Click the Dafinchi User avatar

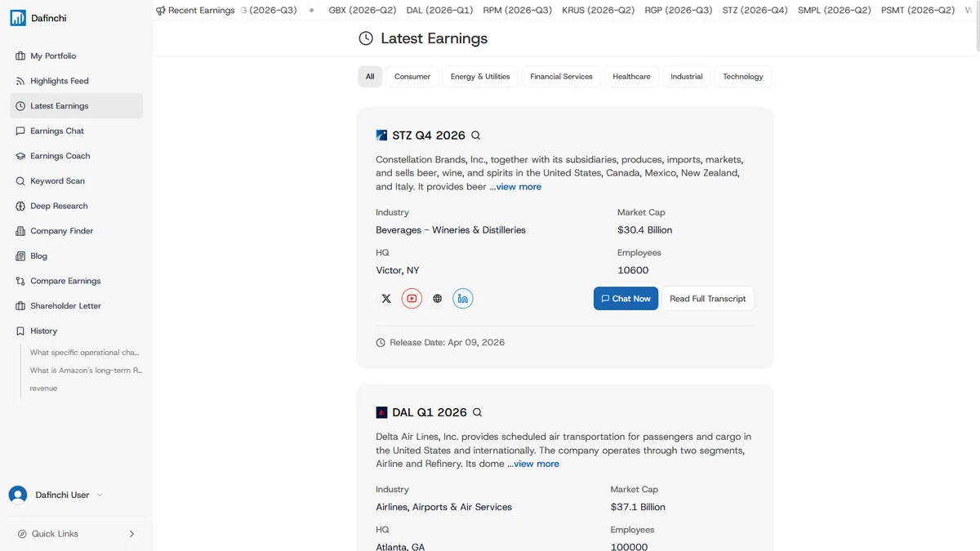[18, 495]
